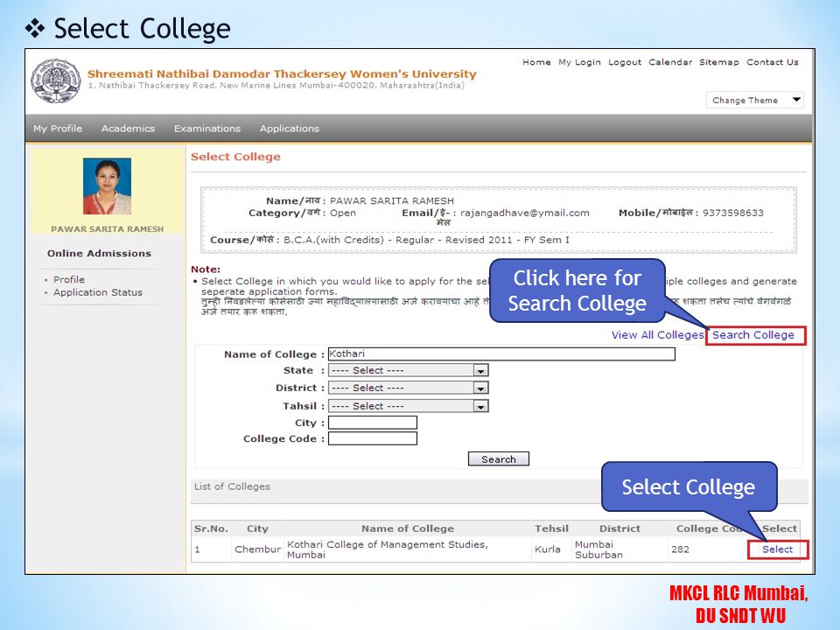
Task: Open the Applications menu
Action: point(290,129)
